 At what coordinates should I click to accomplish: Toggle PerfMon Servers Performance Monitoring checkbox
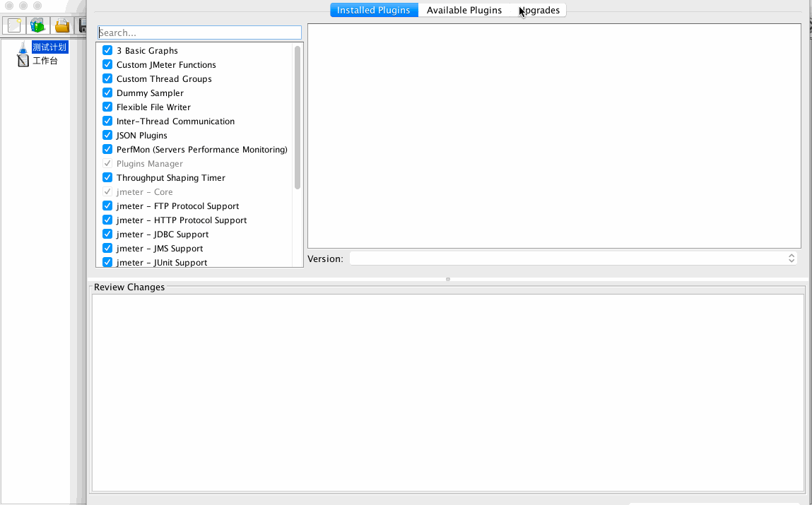point(107,149)
